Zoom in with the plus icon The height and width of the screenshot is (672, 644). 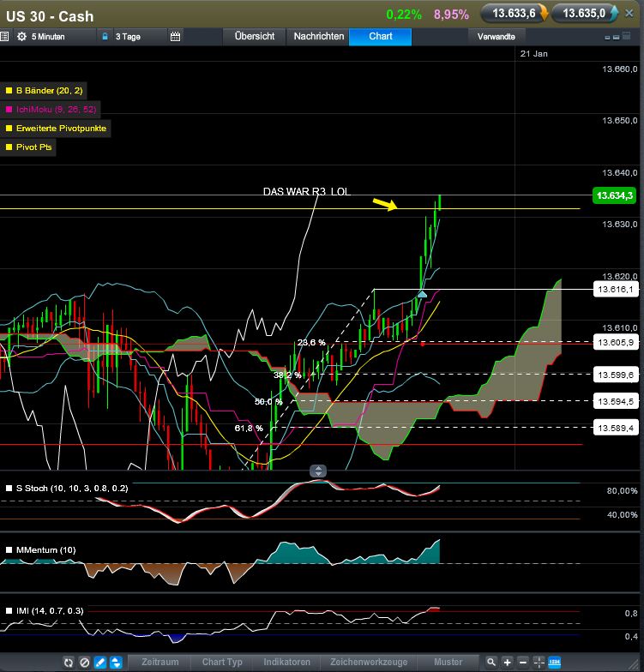[508, 663]
